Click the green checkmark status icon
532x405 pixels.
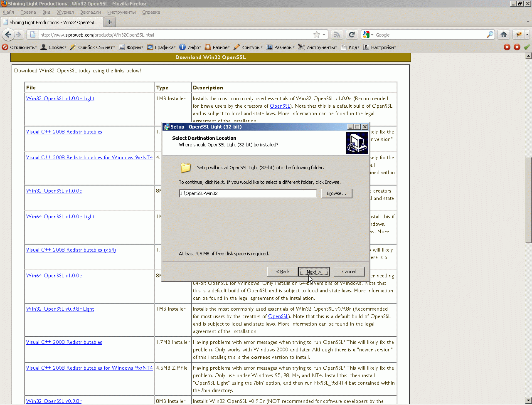[527, 47]
